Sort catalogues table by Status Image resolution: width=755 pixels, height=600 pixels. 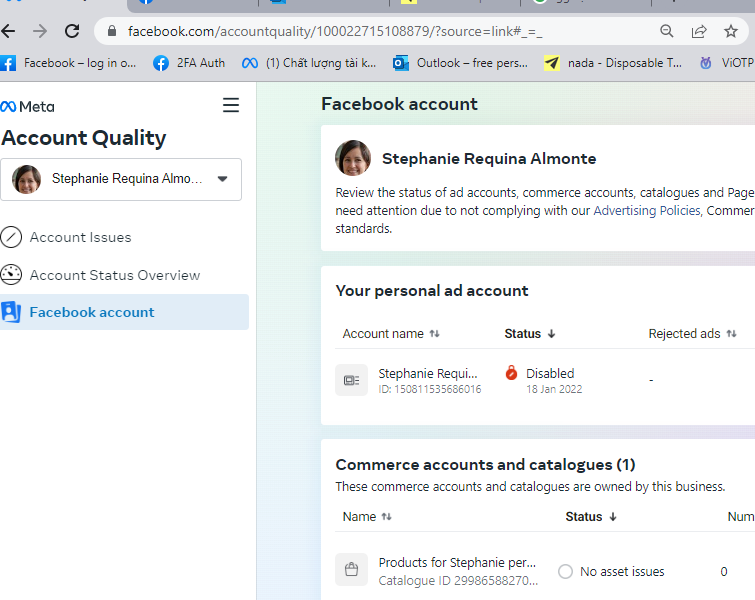591,517
